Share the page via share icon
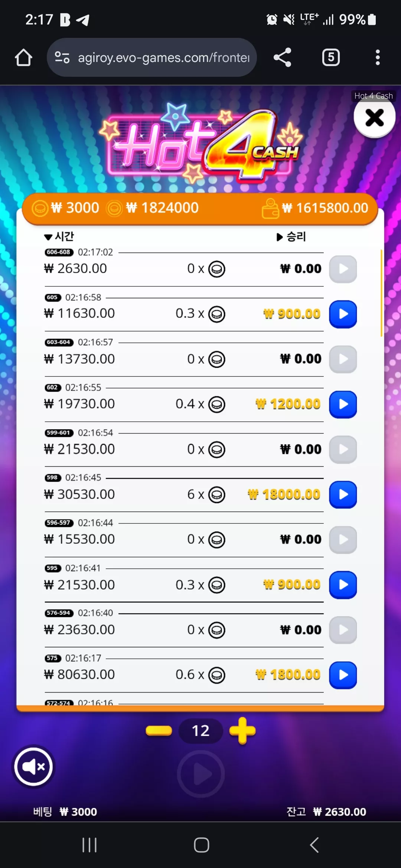This screenshot has height=868, width=401. point(283,57)
